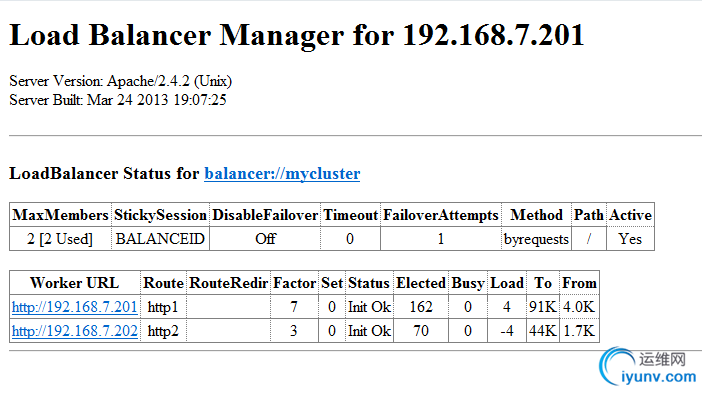The width and height of the screenshot is (702, 393).
Task: Click the DisableFailover column header
Action: (x=265, y=215)
